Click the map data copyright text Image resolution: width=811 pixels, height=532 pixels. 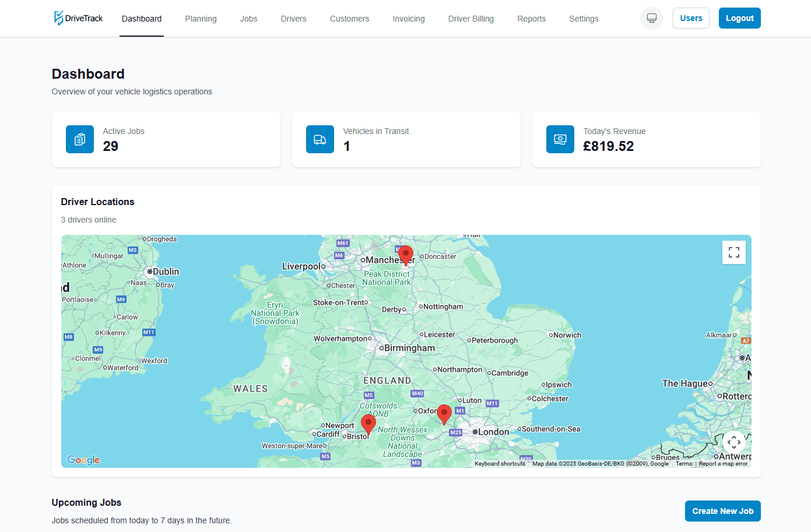click(x=601, y=464)
